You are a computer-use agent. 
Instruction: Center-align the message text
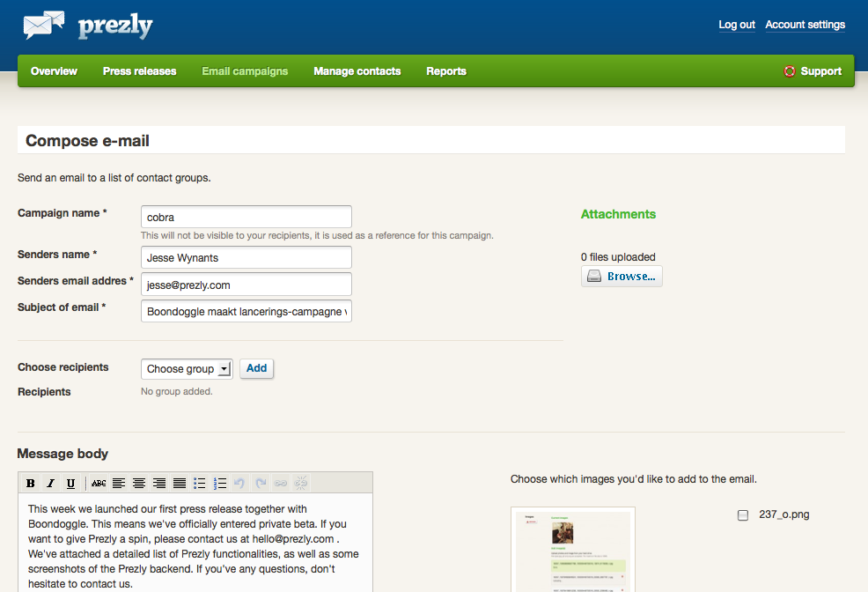click(139, 483)
